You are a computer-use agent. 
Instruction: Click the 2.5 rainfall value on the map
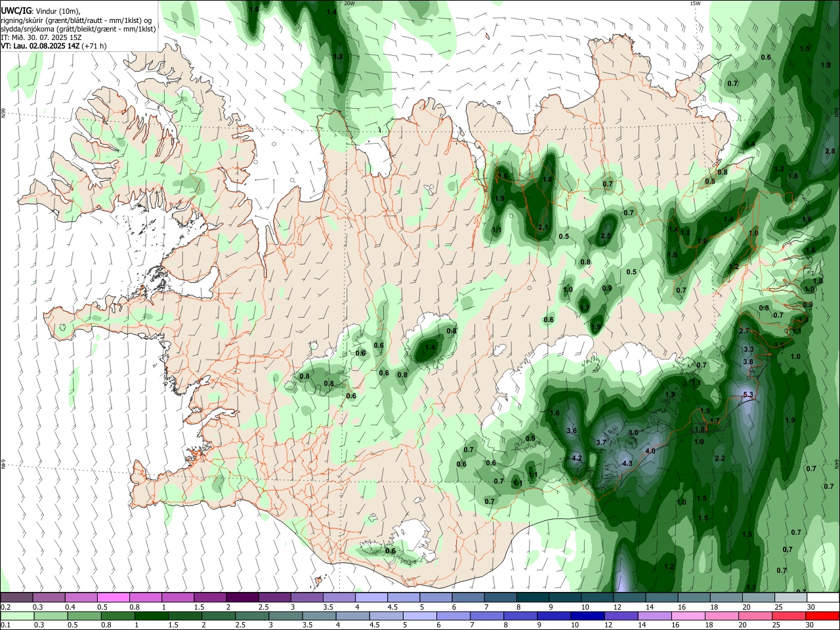606,236
